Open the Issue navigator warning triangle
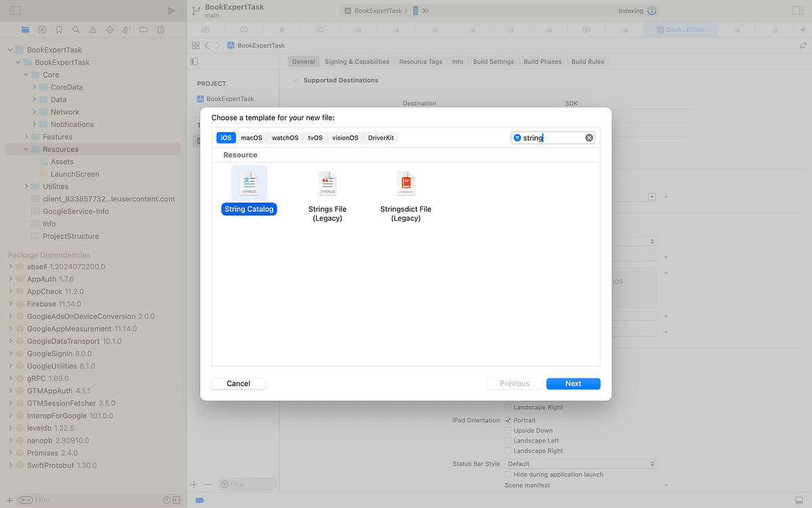Image resolution: width=812 pixels, height=508 pixels. click(93, 30)
